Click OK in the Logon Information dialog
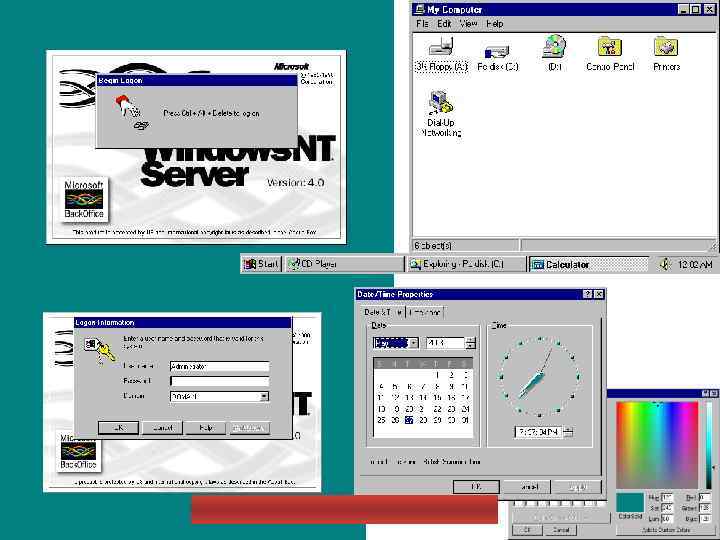Viewport: 720px width, 540px height. (118, 428)
